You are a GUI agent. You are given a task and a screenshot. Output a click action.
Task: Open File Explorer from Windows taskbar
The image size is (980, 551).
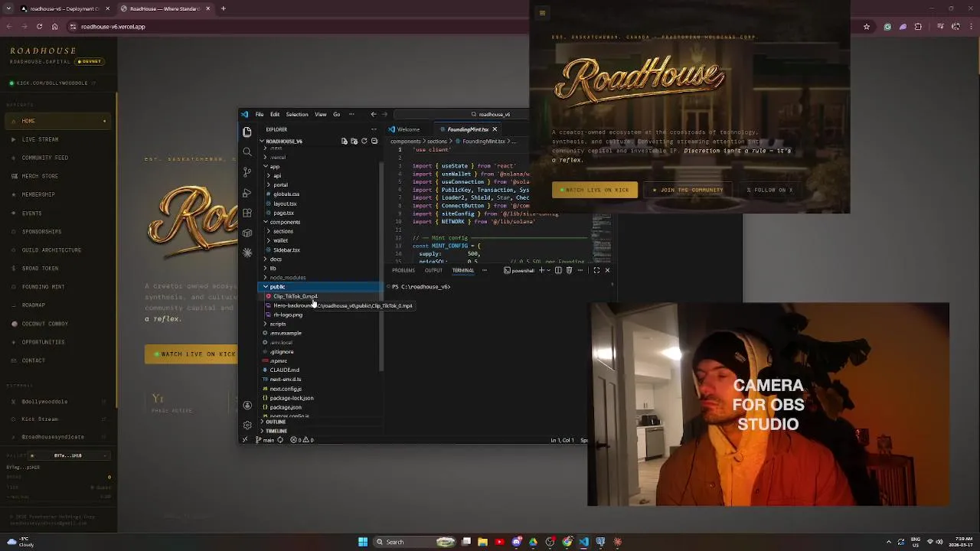click(482, 542)
